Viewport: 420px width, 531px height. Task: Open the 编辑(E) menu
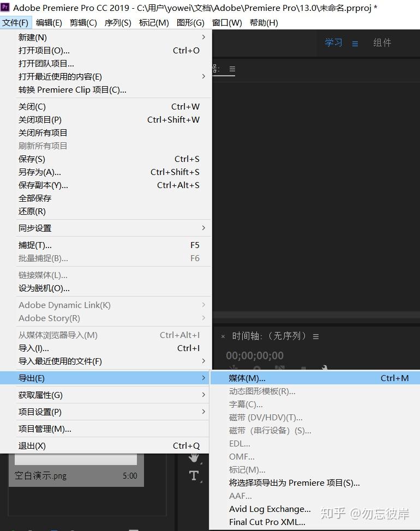tap(49, 23)
